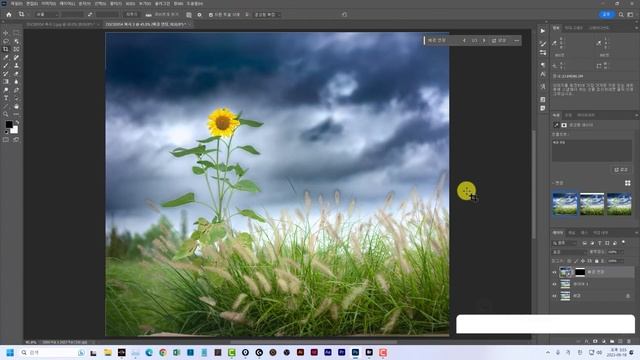Open the first menu (File) in menu bar
Image resolution: width=640 pixels, height=360 pixels.
16,4
